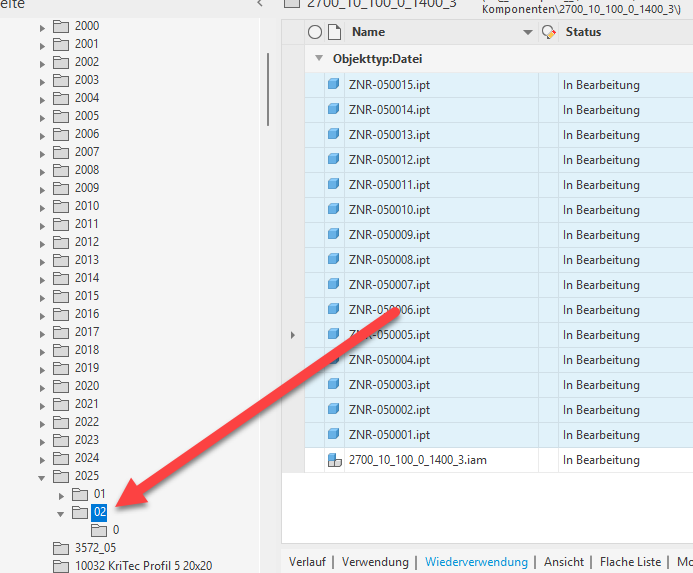This screenshot has height=573, width=693.
Task: Click the part icon beside ZNR-050010.ipt
Action: click(x=334, y=210)
